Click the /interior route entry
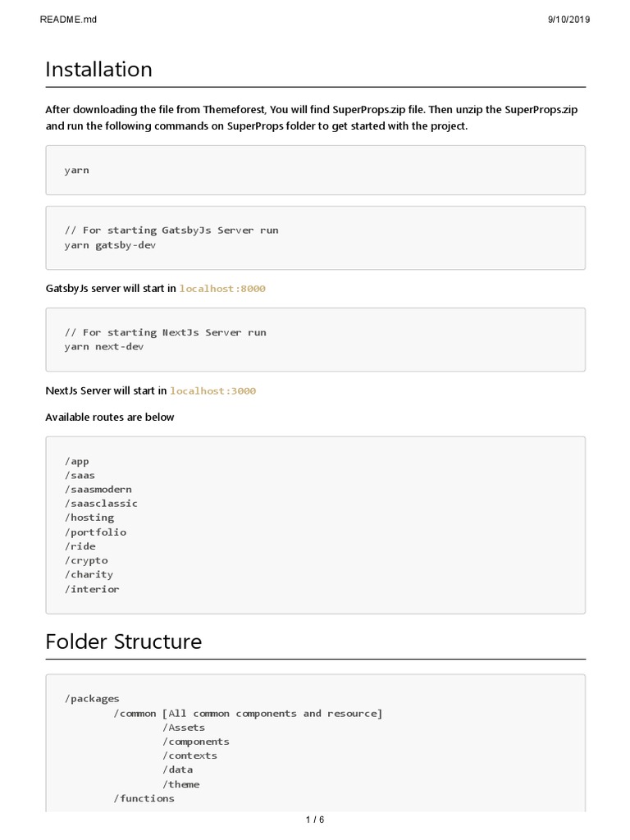This screenshot has height=840, width=630. (x=92, y=589)
